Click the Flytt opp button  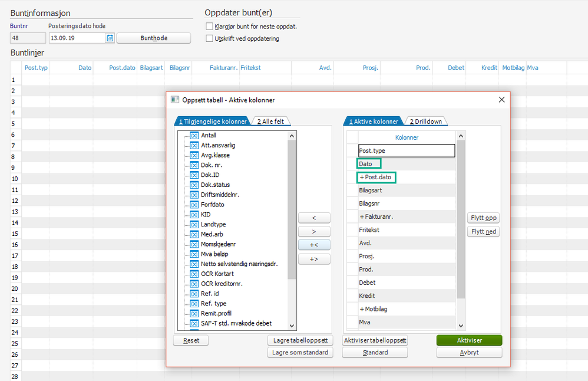tap(483, 218)
